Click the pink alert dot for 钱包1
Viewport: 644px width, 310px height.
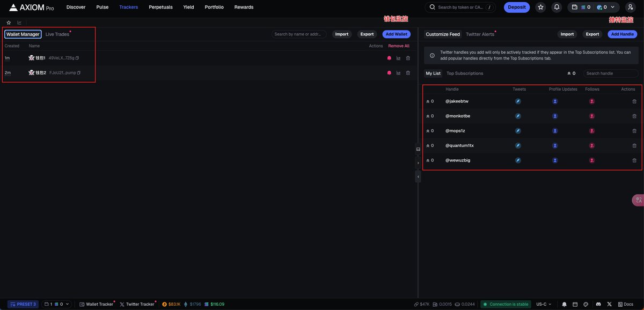389,58
